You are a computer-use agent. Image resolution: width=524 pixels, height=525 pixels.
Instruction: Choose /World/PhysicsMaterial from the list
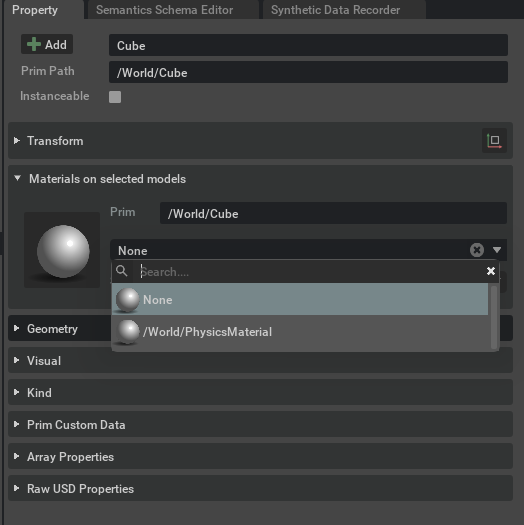point(300,332)
